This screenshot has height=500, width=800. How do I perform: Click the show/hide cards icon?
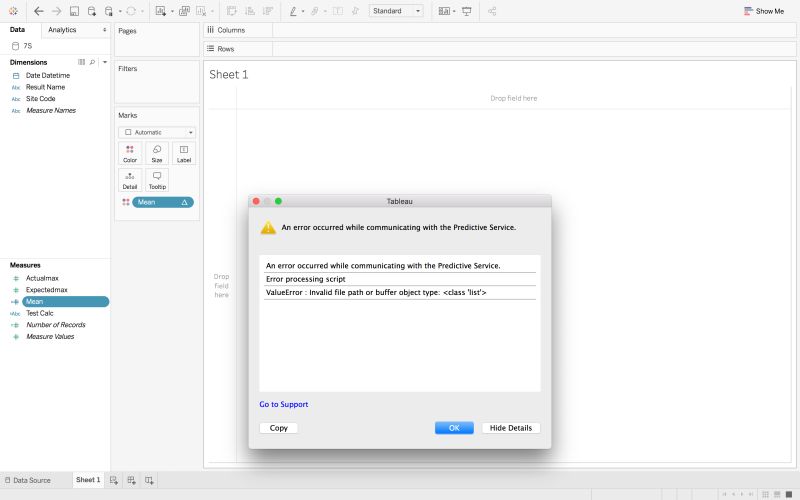point(444,11)
